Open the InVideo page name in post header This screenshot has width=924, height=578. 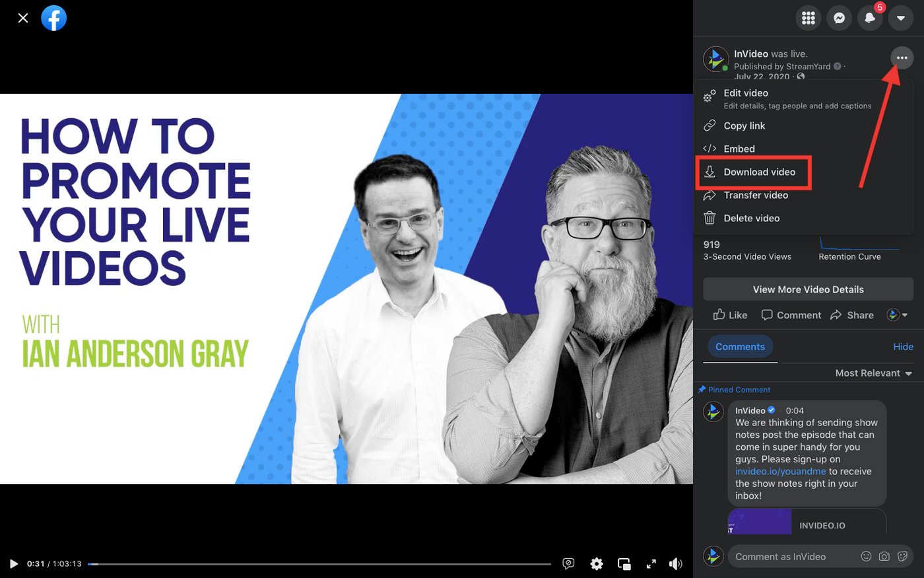coord(751,54)
